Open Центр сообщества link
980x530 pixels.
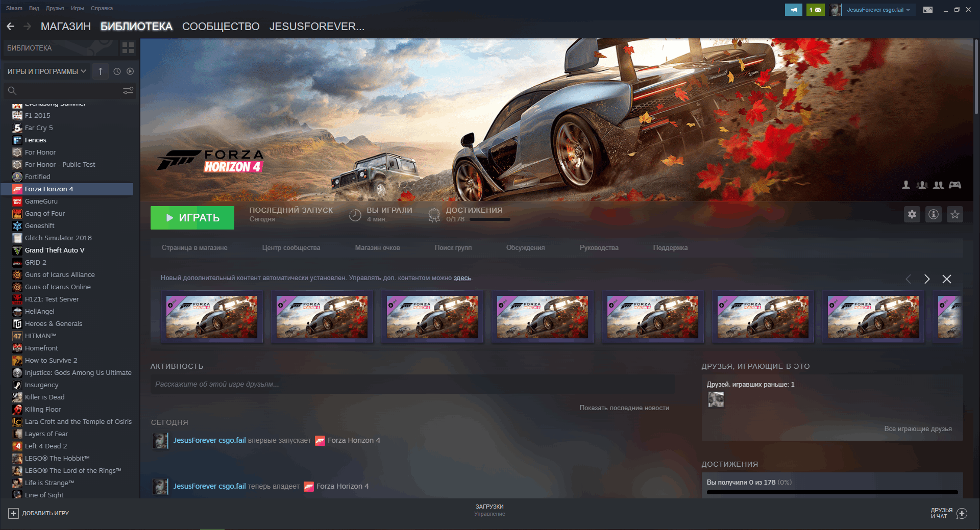click(291, 248)
